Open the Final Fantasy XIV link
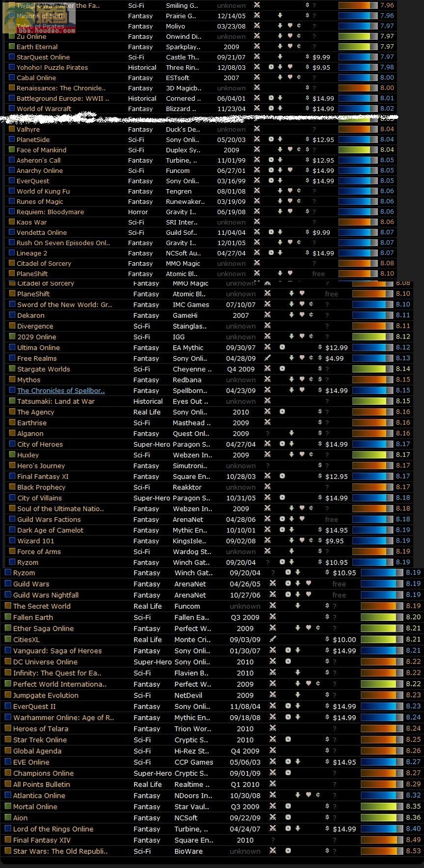 42,840
